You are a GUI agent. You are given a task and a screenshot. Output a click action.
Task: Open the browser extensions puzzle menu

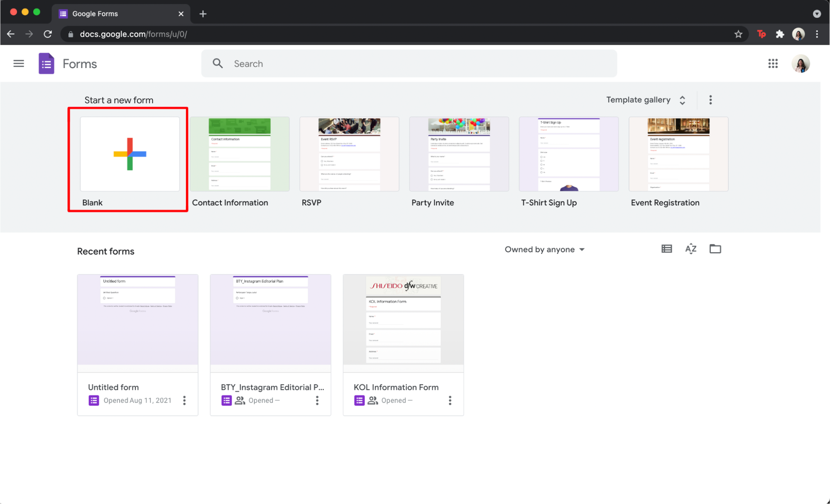click(779, 34)
